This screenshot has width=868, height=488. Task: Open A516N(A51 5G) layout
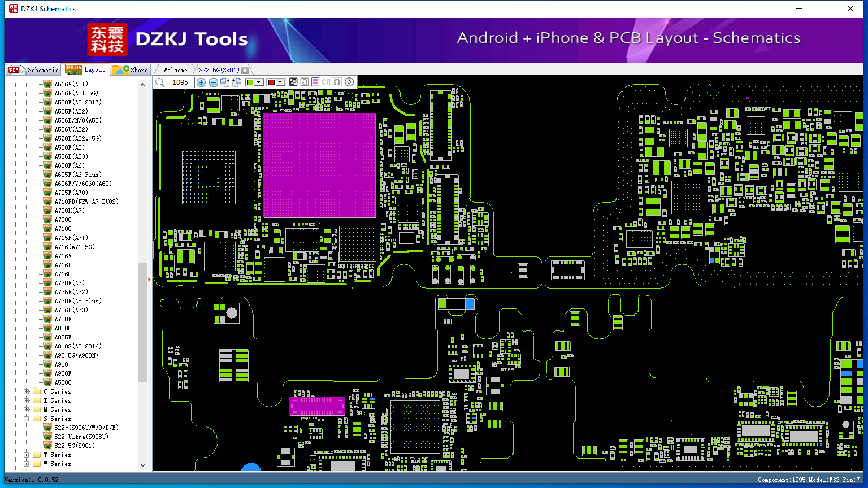point(76,93)
